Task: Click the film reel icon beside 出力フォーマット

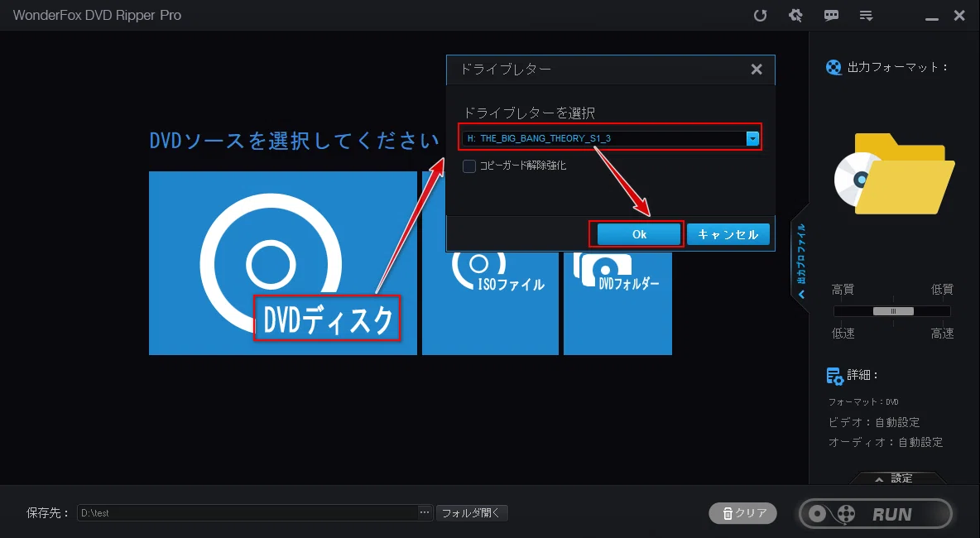Action: click(x=833, y=68)
